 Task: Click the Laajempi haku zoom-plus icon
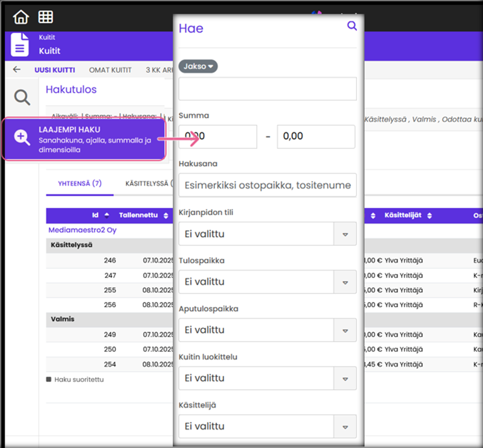click(x=22, y=138)
